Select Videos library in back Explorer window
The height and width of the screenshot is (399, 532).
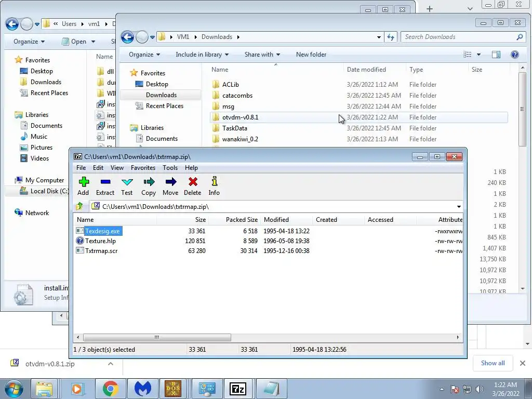click(x=39, y=158)
